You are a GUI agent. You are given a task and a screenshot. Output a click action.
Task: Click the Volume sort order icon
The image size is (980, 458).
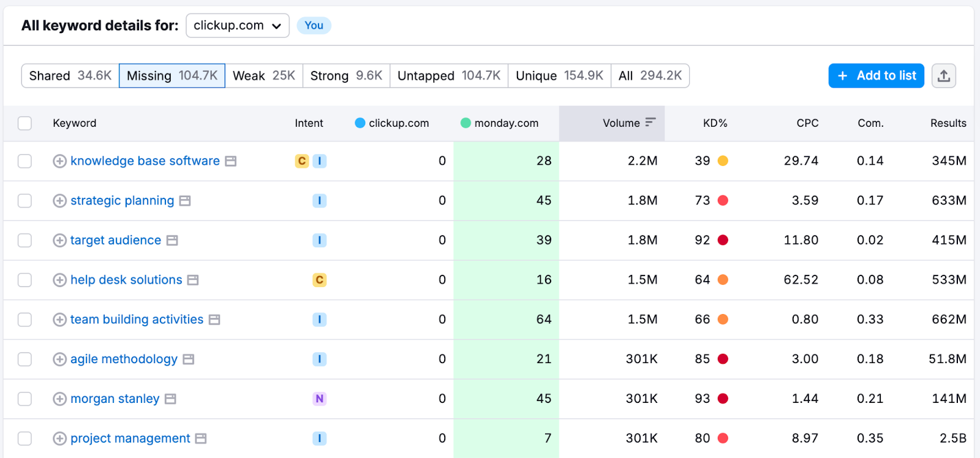pyautogui.click(x=650, y=122)
